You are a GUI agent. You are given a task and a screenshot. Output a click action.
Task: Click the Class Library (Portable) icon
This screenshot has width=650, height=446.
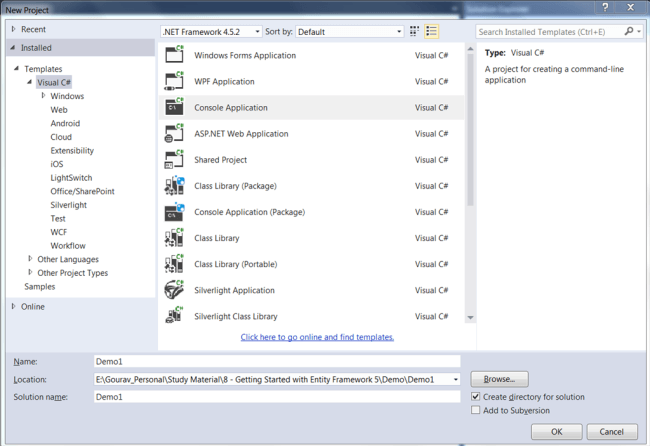click(x=174, y=264)
